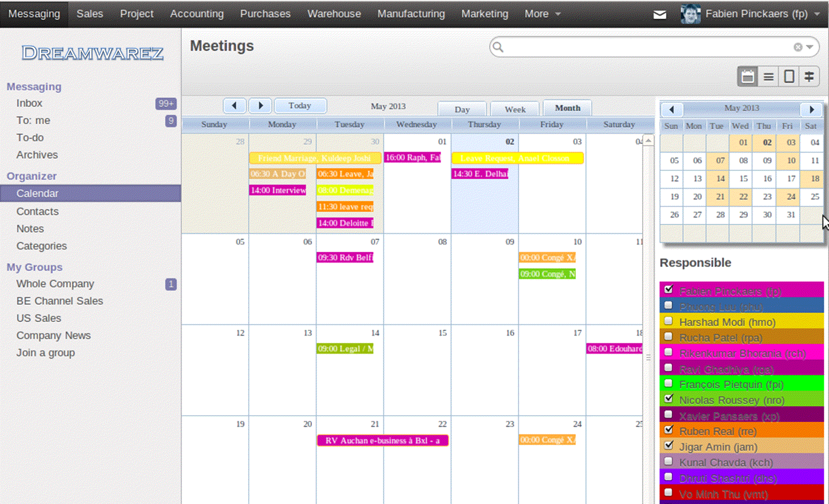Toggle Fabien Pinckaers (fp) checkbox
829x504 pixels.
669,289
